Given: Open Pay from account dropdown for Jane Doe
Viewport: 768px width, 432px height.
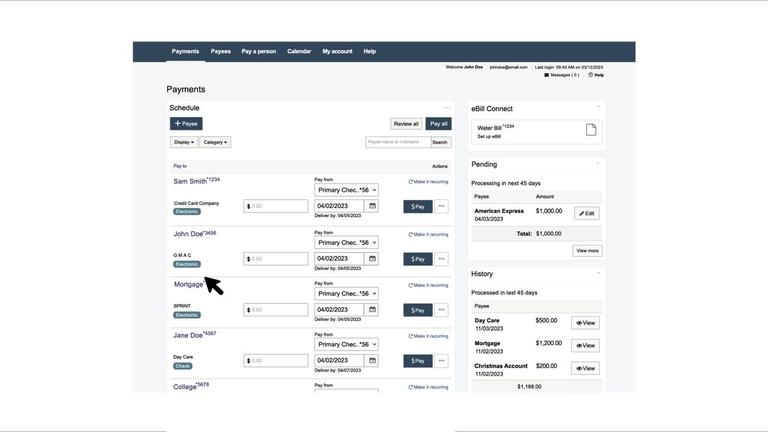Looking at the screenshot, I should tap(346, 344).
